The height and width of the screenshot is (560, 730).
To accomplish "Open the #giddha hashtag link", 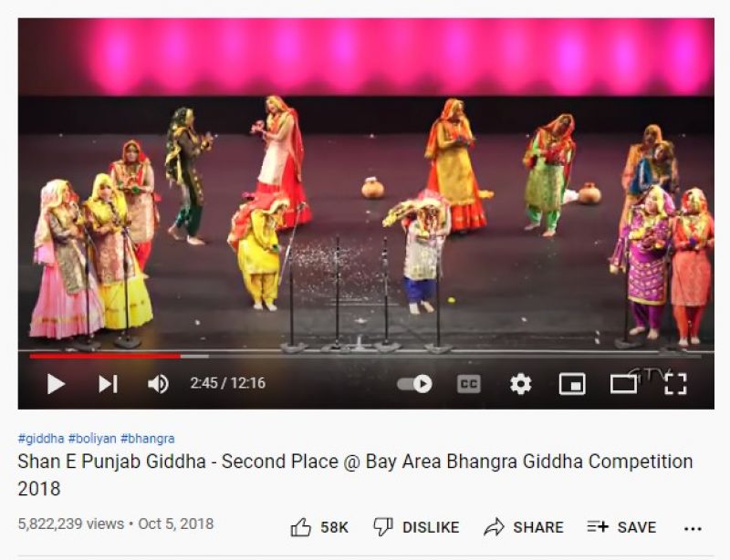I will pos(41,439).
